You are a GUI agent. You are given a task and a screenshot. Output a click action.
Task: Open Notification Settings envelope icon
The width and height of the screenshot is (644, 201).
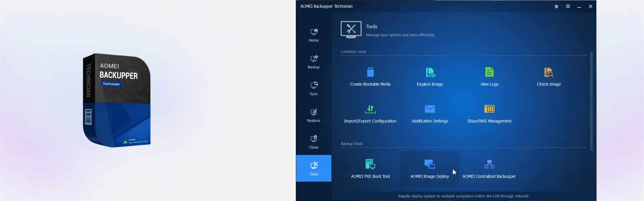point(430,109)
